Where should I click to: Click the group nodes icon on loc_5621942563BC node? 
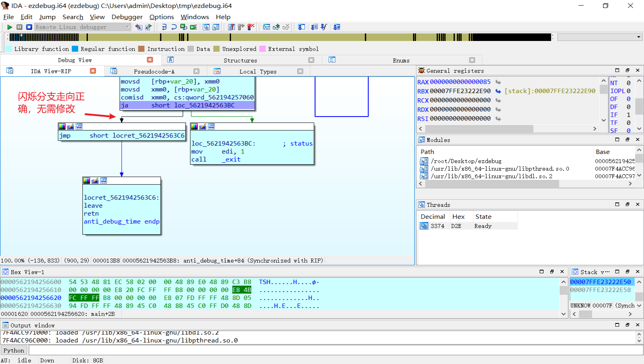[211, 127]
